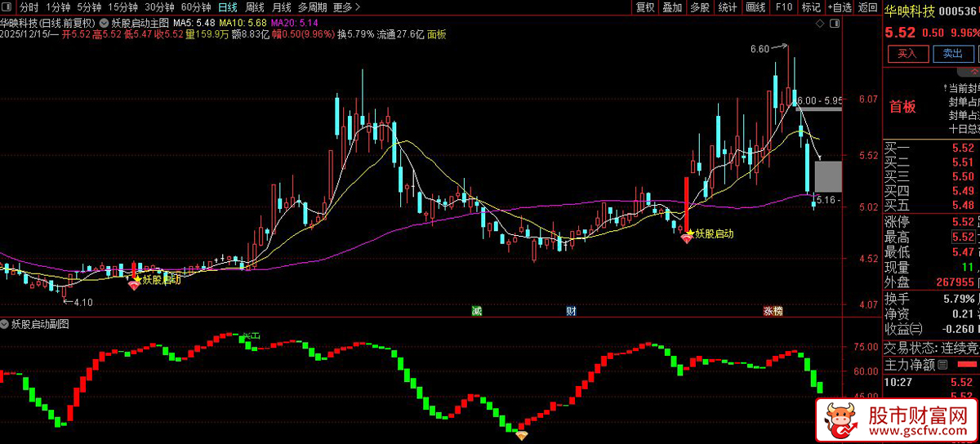
Task: Click the MA5: 5.48 indicator label
Action: click(x=194, y=23)
